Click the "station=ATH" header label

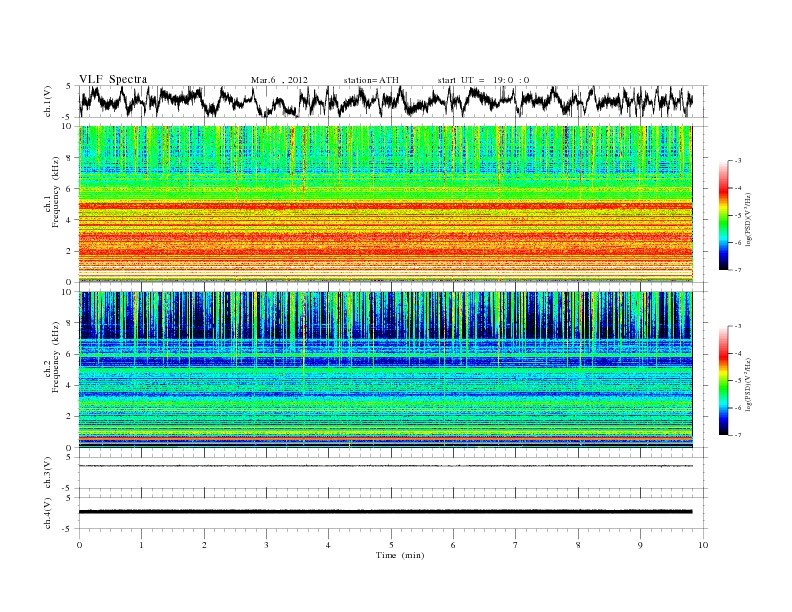coord(371,80)
